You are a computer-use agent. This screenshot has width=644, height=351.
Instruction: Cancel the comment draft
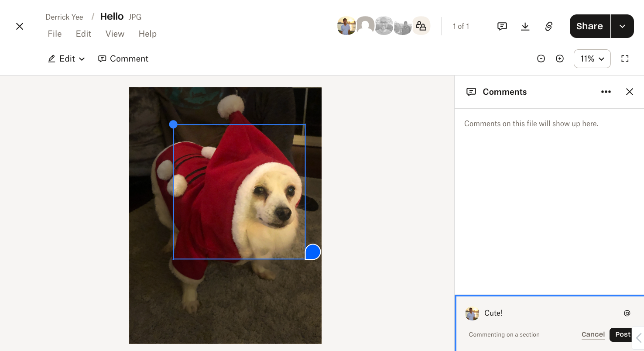(593, 334)
